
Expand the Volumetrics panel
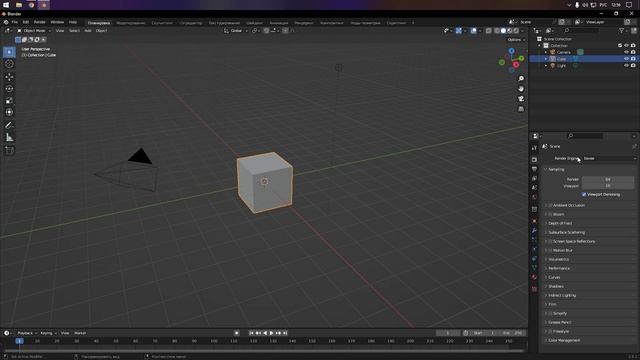(x=558, y=259)
